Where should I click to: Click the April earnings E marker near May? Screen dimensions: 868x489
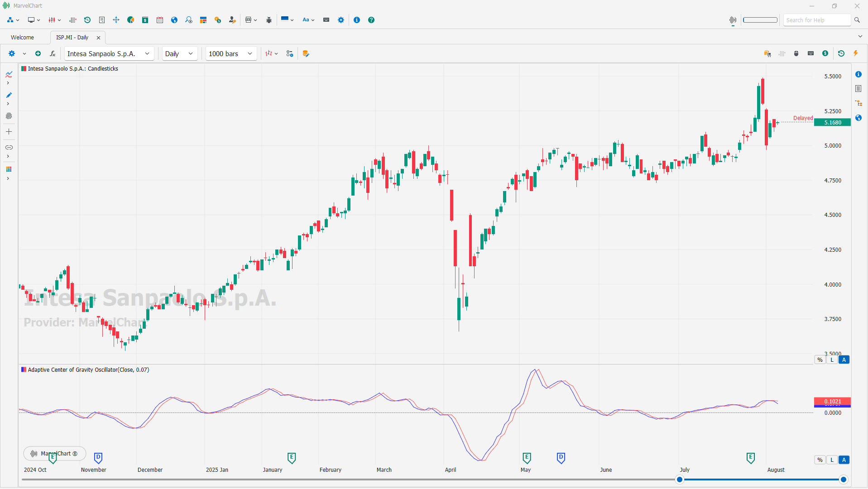pos(527,458)
